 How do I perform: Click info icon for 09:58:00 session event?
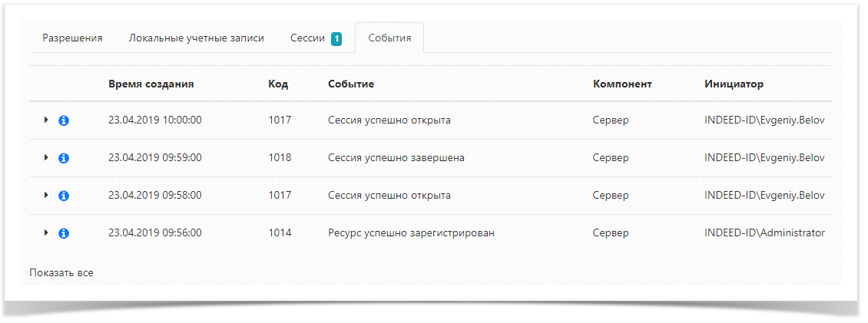(x=64, y=196)
